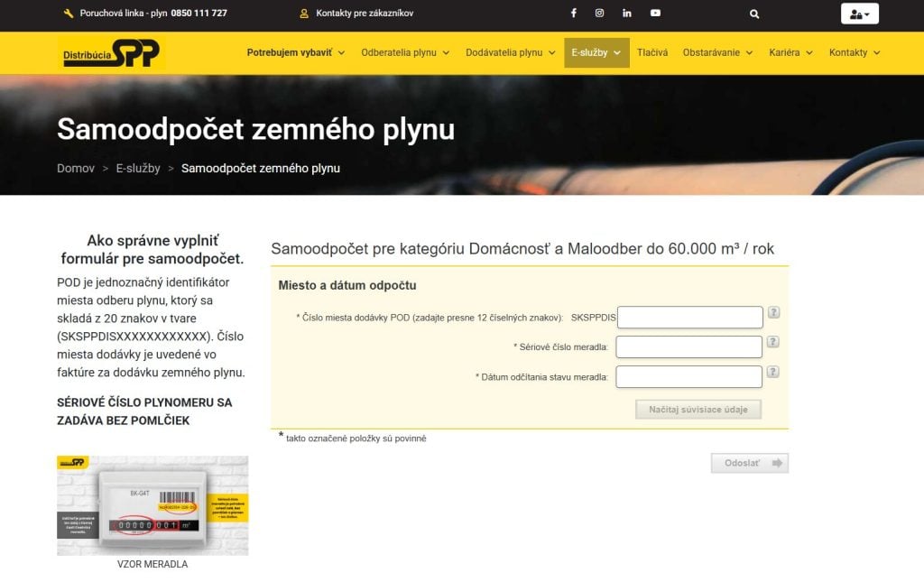Open the Instagram social icon
The height and width of the screenshot is (582, 924).
pyautogui.click(x=599, y=14)
